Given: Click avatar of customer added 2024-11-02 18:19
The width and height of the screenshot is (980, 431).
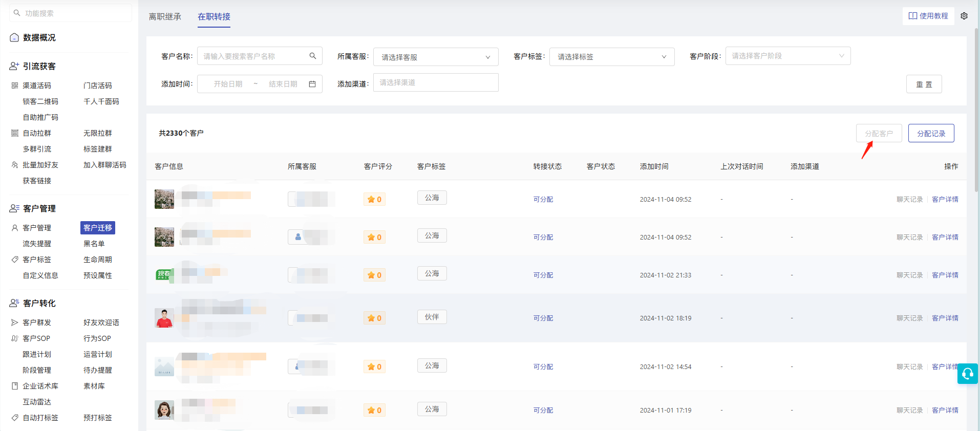Looking at the screenshot, I should click(164, 318).
